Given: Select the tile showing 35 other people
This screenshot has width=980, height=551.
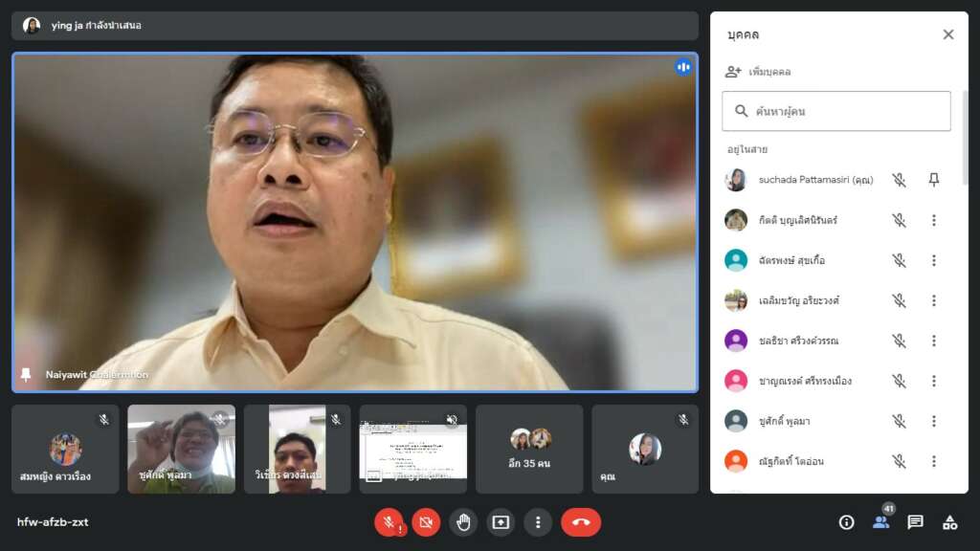Looking at the screenshot, I should 529,449.
